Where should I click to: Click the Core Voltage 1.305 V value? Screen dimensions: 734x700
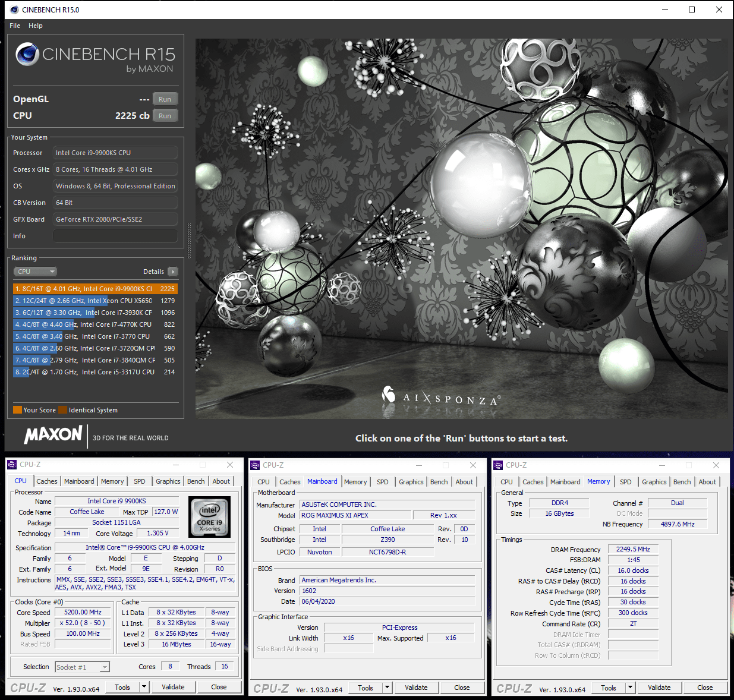[x=157, y=533]
